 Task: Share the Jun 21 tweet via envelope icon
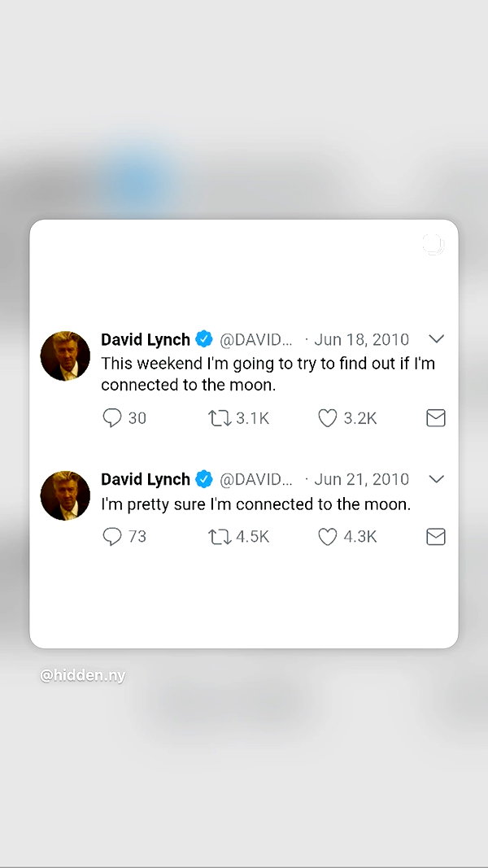click(436, 536)
